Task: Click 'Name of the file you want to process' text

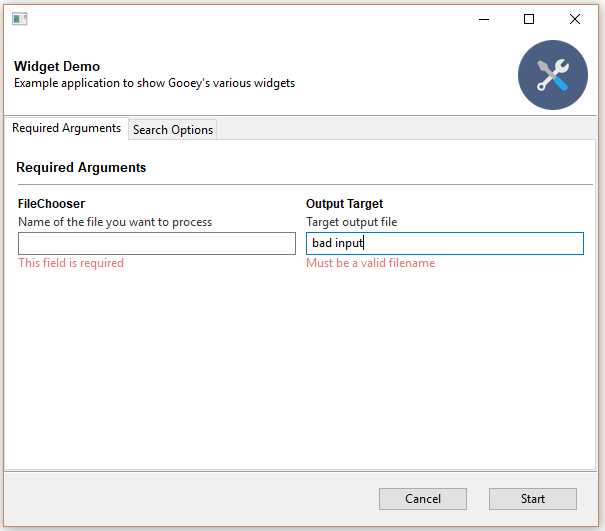Action: 115,222
